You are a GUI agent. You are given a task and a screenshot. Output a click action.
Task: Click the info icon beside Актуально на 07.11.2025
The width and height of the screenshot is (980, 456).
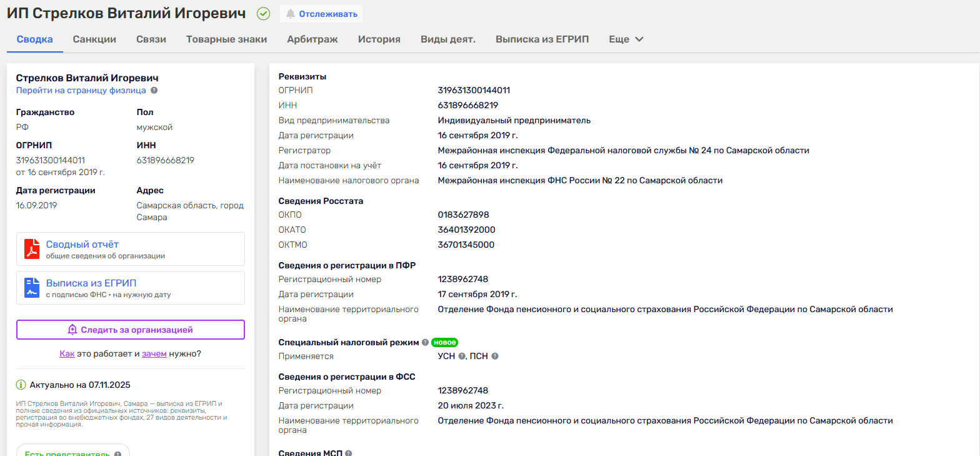pos(21,385)
